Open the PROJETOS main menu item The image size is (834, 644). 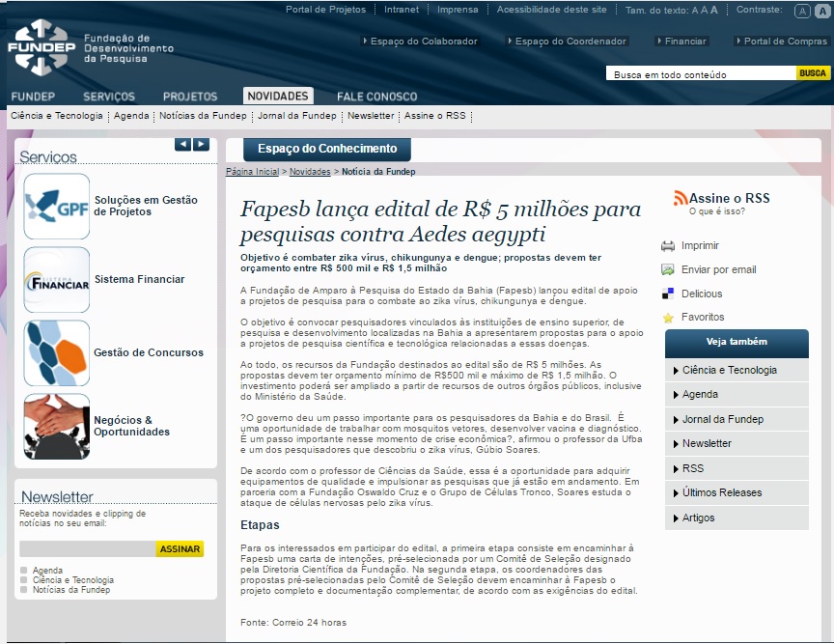[190, 97]
